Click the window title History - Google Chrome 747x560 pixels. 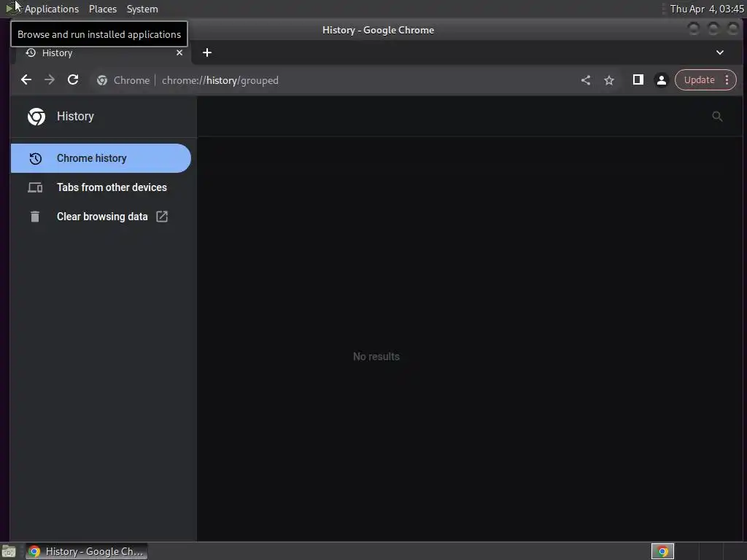[378, 30]
